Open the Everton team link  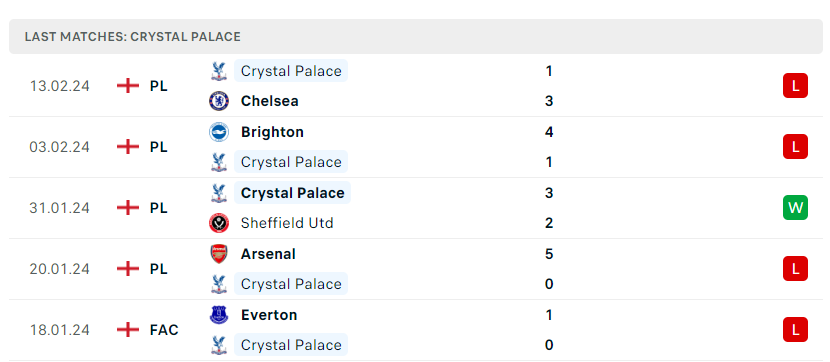(269, 315)
